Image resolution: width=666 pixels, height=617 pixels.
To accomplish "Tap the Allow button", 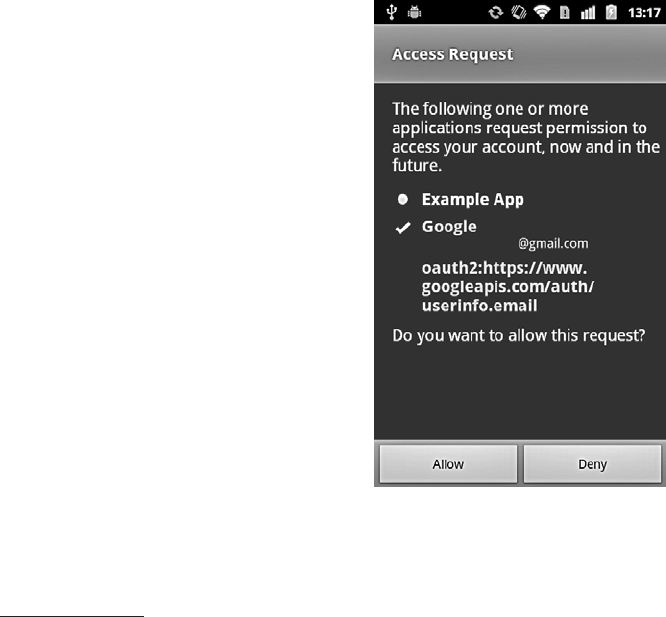I will 448,464.
